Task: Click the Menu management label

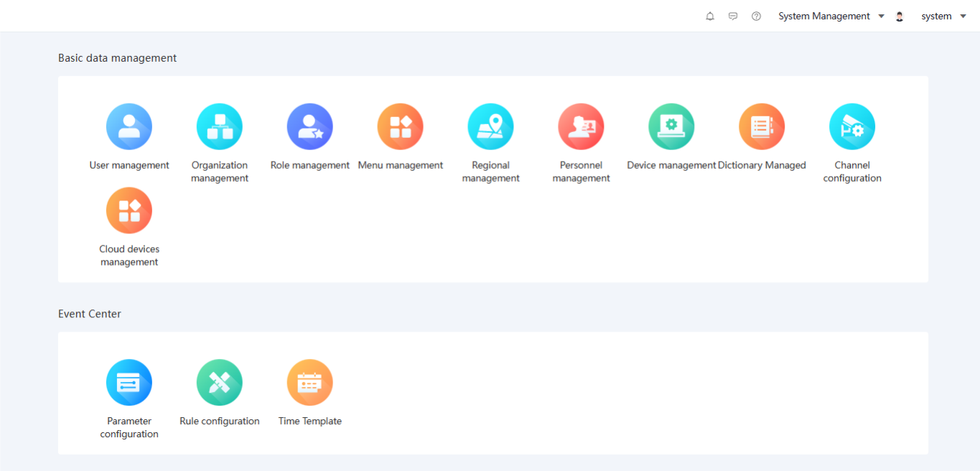Action: 401,165
